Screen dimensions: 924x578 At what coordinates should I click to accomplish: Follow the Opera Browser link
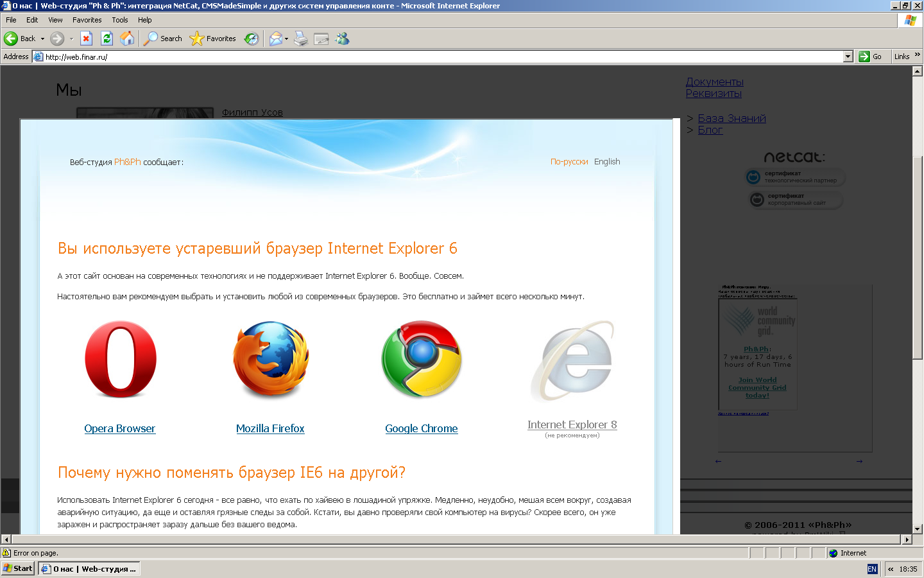point(120,428)
